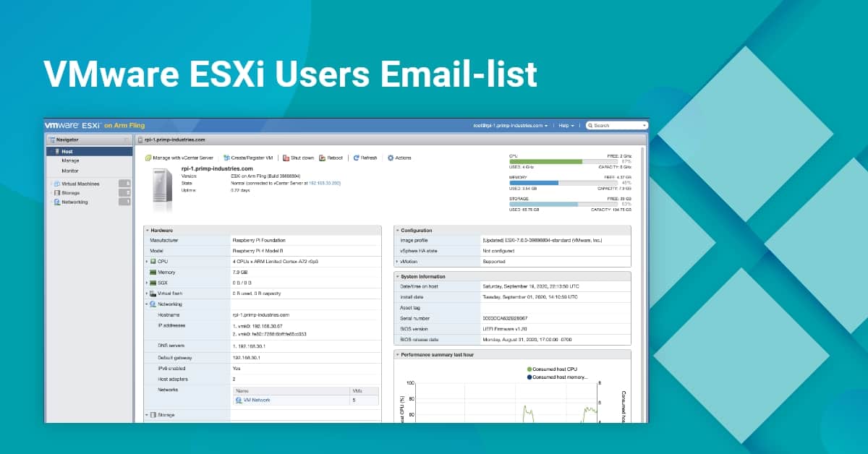Click the VM Network port group icon

pyautogui.click(x=239, y=400)
